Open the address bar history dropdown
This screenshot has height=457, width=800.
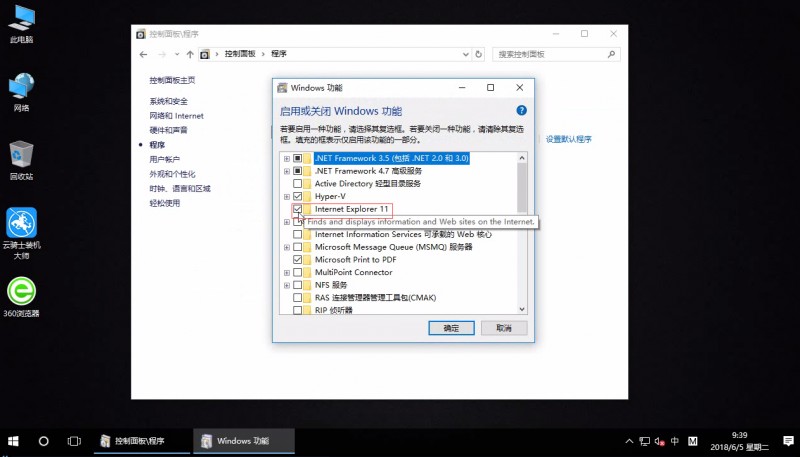[x=465, y=54]
